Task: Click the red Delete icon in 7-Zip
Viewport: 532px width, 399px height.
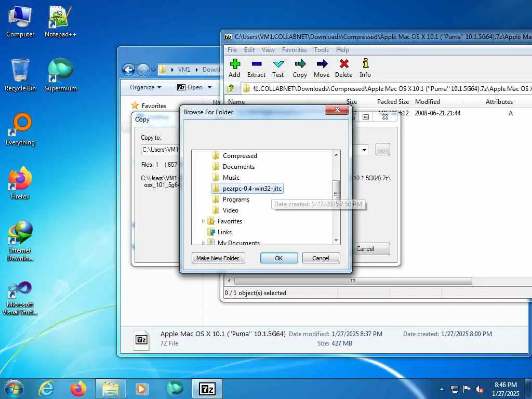Action: click(344, 68)
